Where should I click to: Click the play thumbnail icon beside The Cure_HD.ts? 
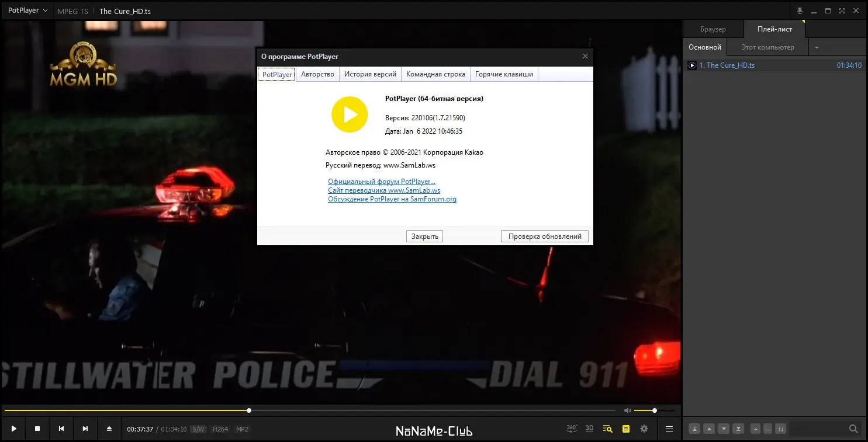pyautogui.click(x=692, y=65)
